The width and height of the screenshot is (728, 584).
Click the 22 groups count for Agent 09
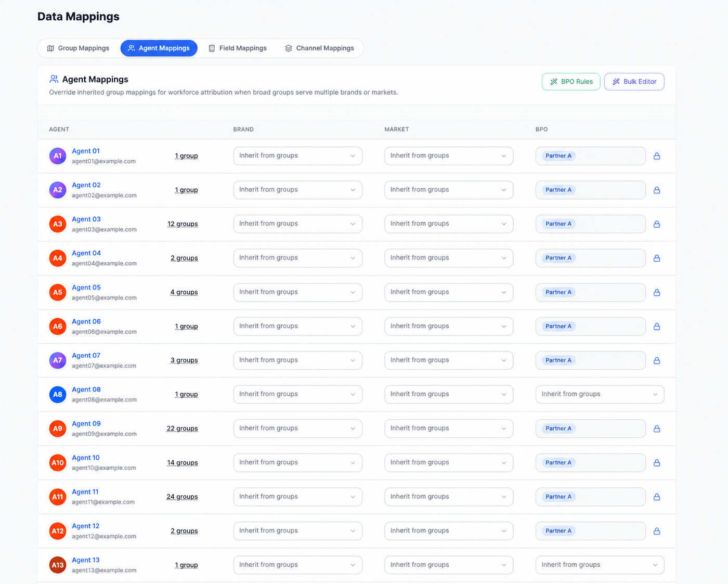[x=182, y=429]
